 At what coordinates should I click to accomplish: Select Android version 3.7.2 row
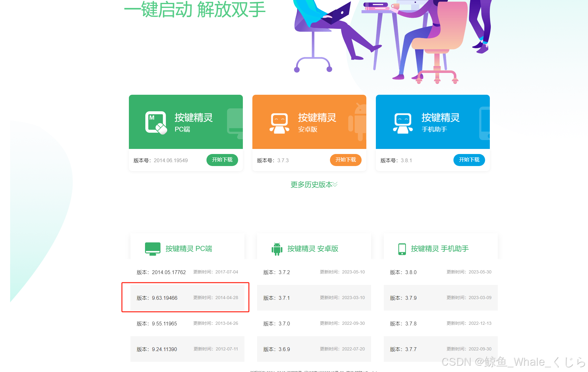click(x=314, y=272)
